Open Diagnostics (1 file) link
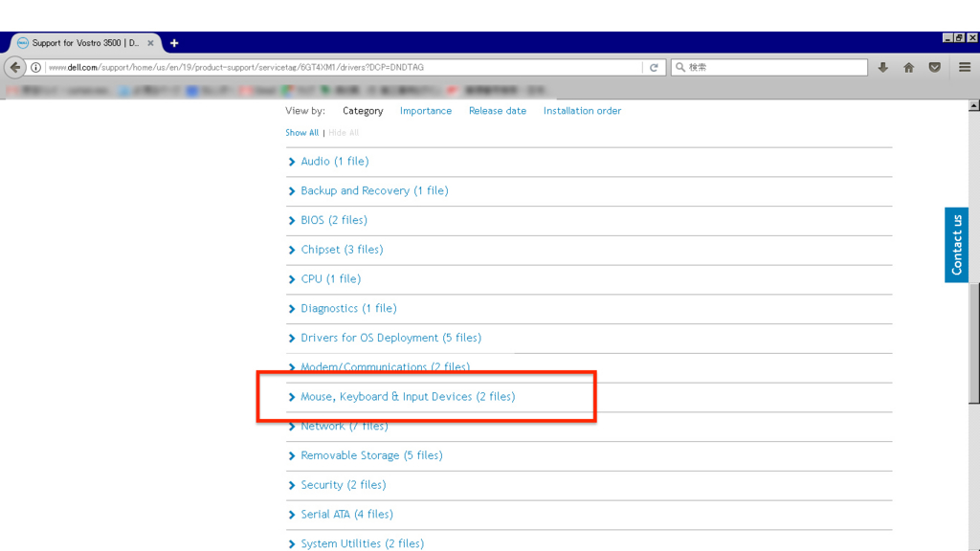 coord(348,308)
